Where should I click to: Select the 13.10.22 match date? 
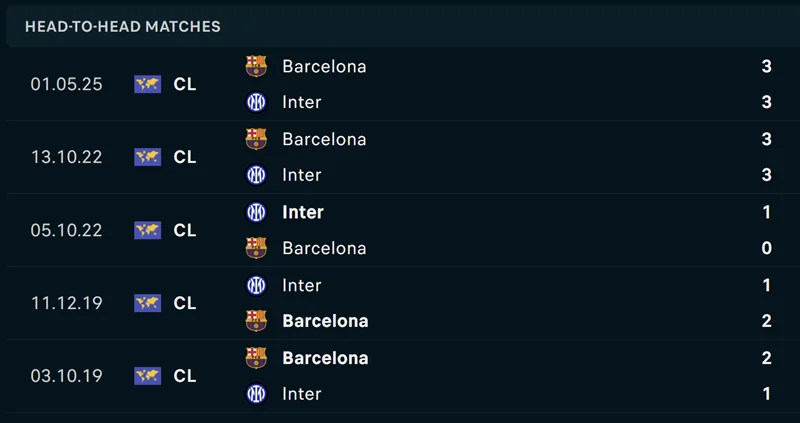(x=66, y=157)
